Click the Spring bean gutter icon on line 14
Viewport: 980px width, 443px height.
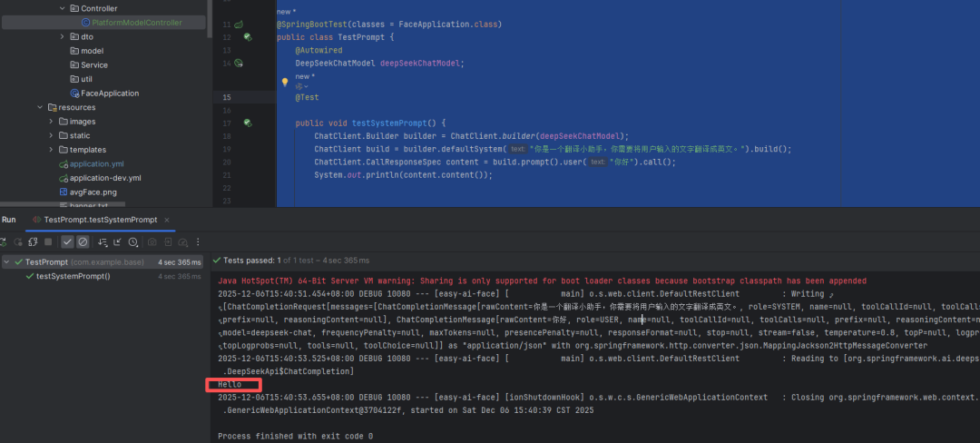[240, 63]
